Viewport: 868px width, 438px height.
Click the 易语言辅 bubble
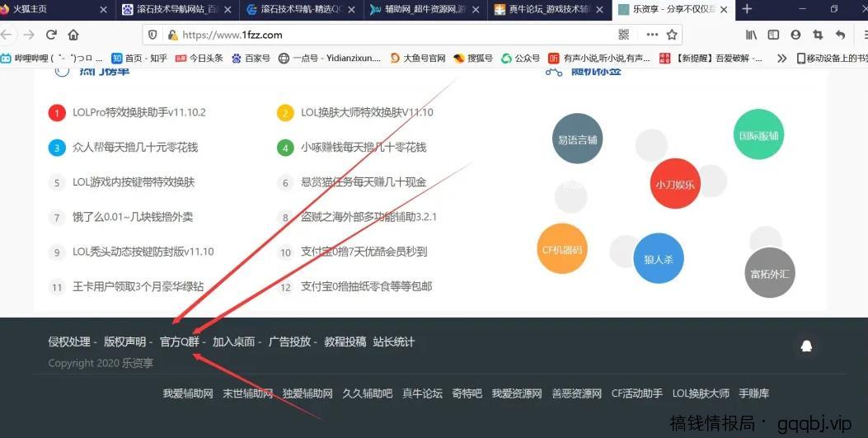(x=577, y=139)
